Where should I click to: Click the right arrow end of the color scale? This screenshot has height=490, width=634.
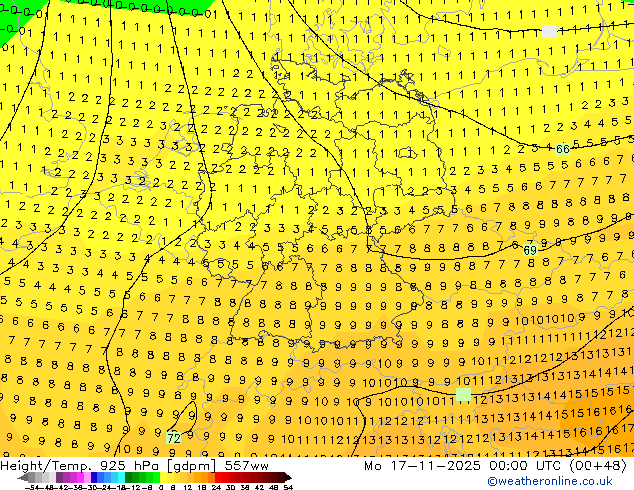tap(288, 477)
